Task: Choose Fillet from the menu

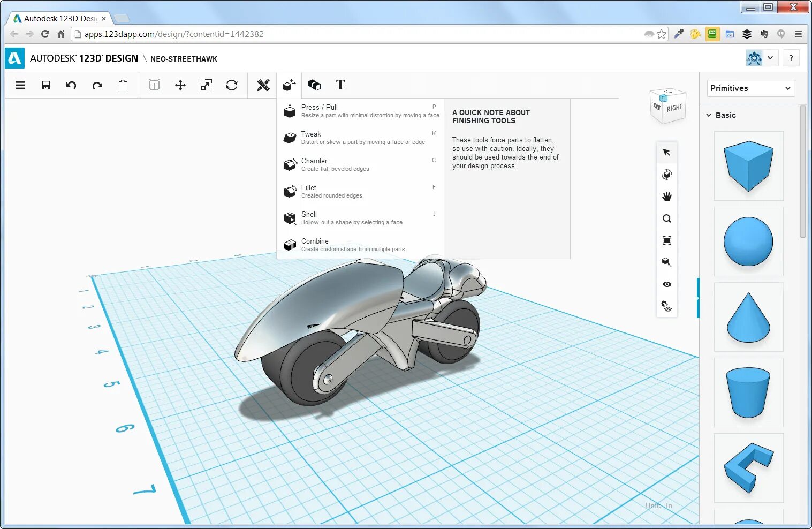Action: point(361,192)
